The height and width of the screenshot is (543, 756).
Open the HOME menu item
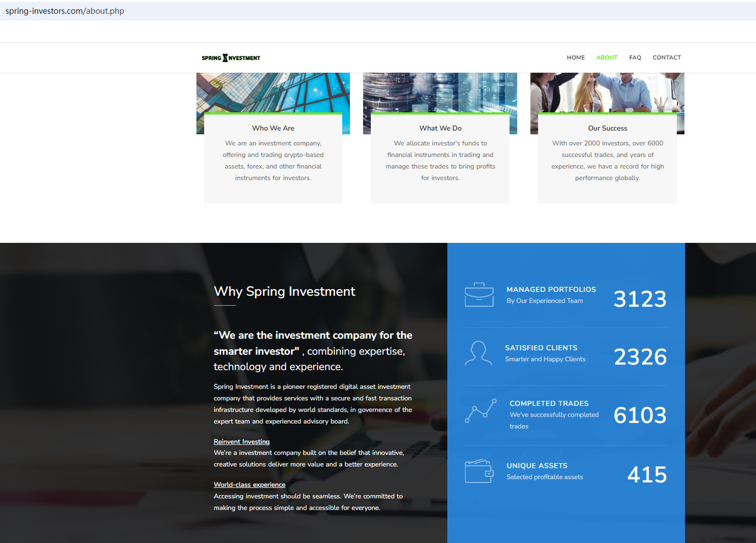[576, 57]
